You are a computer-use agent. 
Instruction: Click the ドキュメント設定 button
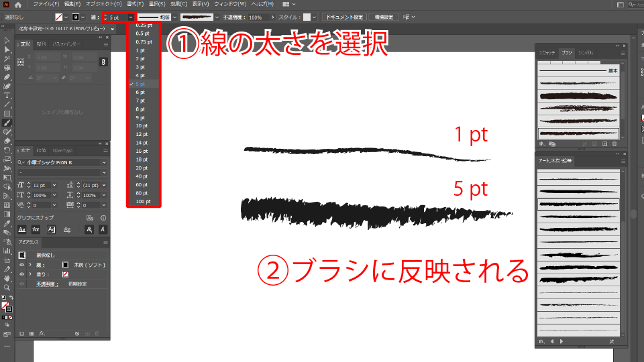click(x=344, y=17)
